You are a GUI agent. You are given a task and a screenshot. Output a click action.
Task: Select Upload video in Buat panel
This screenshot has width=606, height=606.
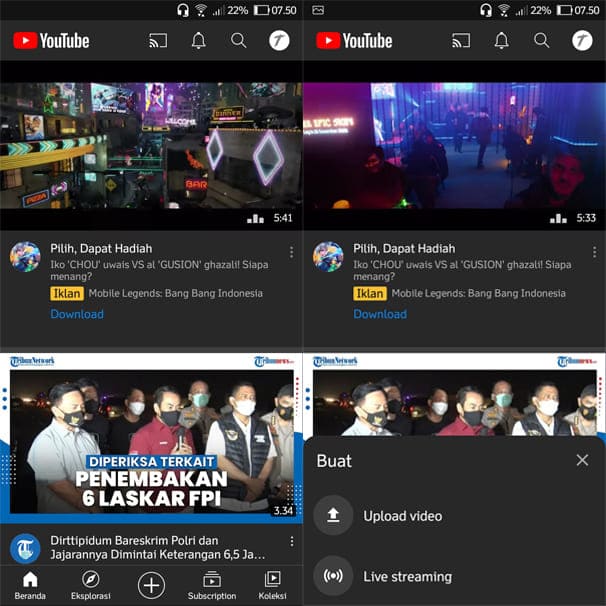(x=402, y=516)
